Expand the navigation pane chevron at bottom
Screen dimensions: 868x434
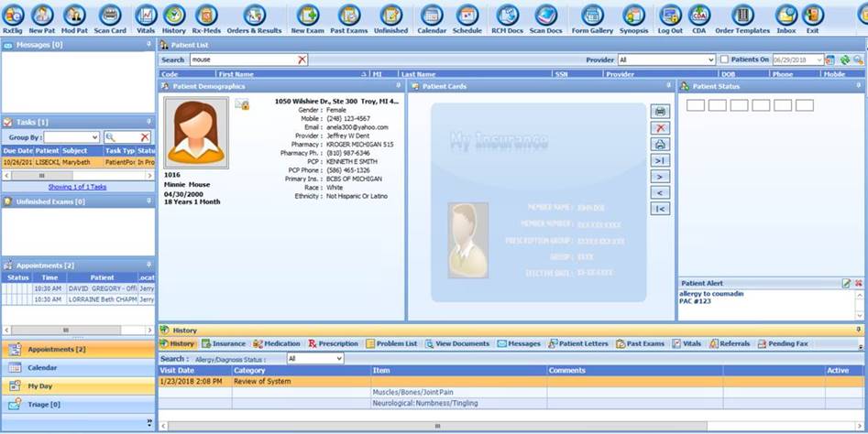click(x=149, y=422)
